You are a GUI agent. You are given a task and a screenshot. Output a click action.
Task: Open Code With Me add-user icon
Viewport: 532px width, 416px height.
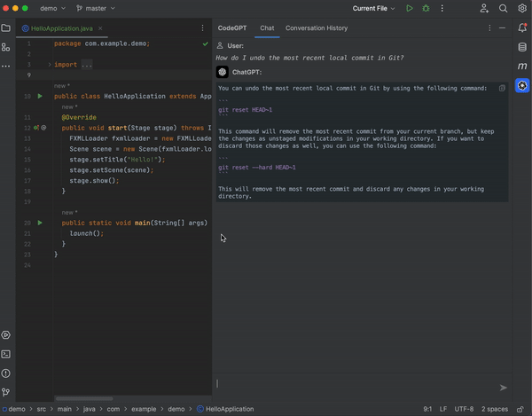[484, 9]
